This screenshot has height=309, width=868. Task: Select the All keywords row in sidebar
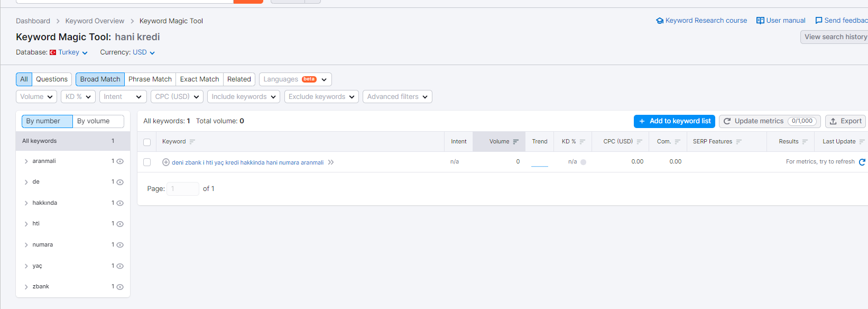click(x=73, y=141)
